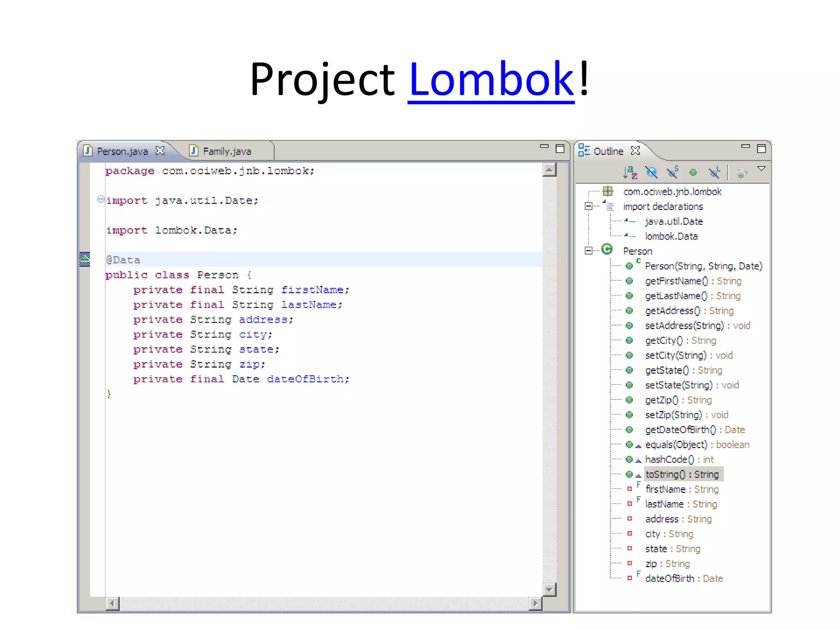Select com.ociweb.jnb.lombok package in Outline
Viewport: 840px width, 630px height.
[x=672, y=192]
